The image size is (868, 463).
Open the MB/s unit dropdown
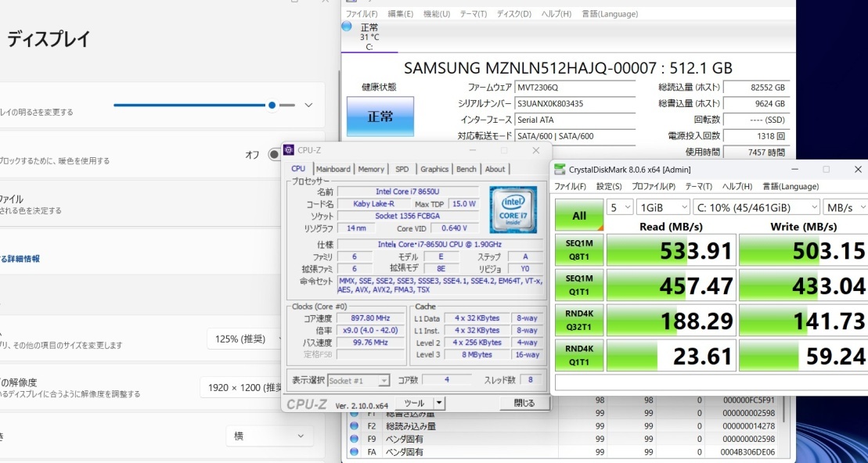click(x=845, y=207)
